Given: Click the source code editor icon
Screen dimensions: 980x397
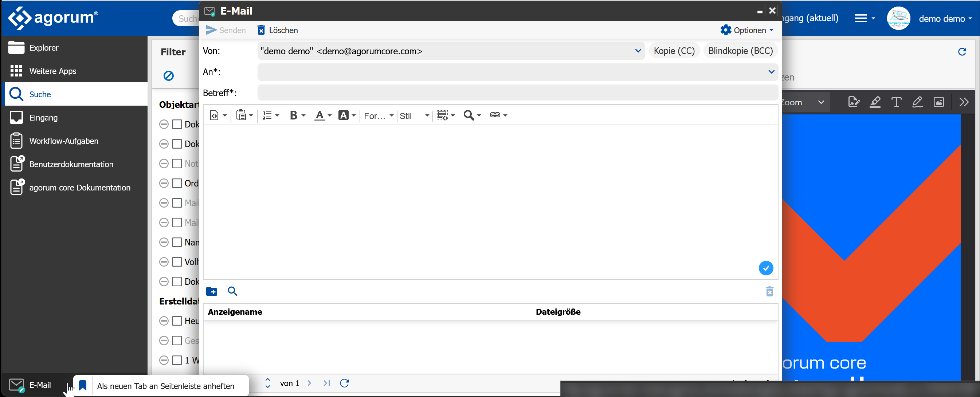Looking at the screenshot, I should pos(214,115).
